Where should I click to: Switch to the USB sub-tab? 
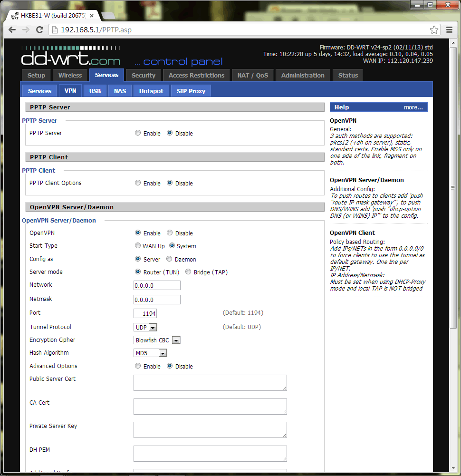[x=95, y=91]
